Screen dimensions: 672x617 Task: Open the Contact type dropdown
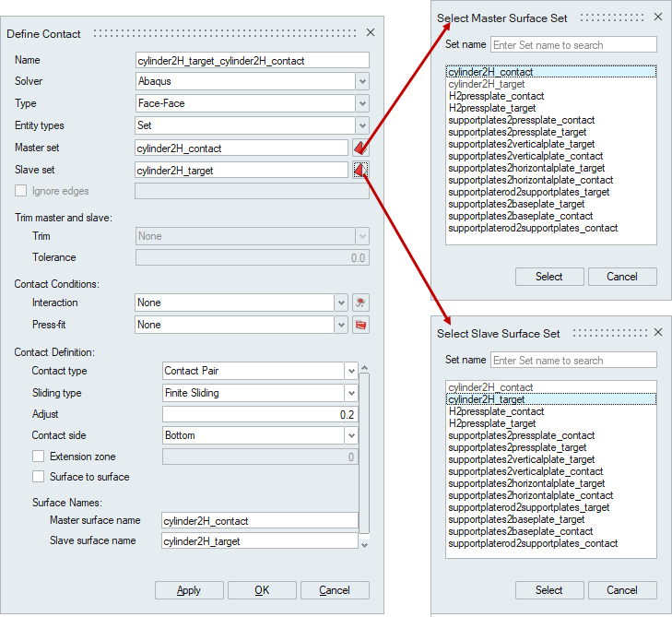[351, 371]
